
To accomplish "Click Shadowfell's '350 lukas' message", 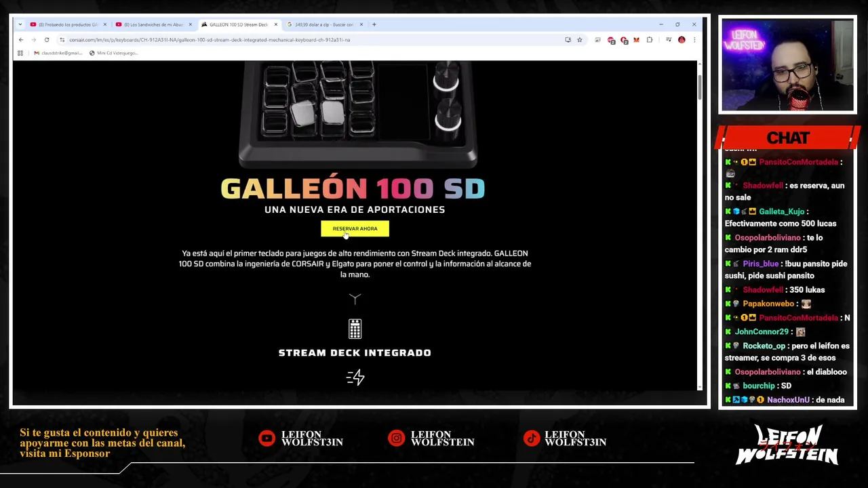I will point(774,289).
